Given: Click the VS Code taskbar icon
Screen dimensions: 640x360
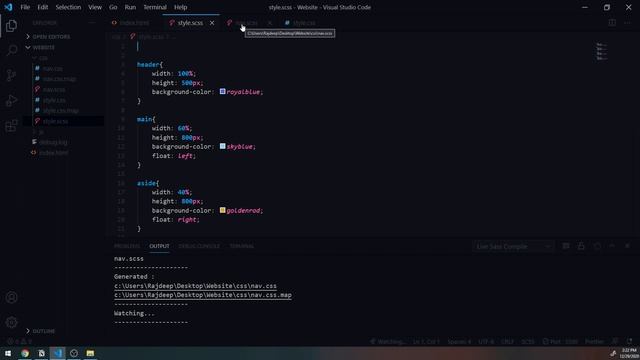Looking at the screenshot, I should 58,353.
